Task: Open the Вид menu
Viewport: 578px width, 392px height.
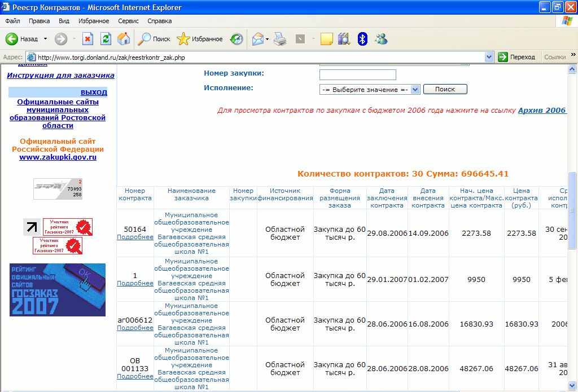Action: click(x=64, y=21)
